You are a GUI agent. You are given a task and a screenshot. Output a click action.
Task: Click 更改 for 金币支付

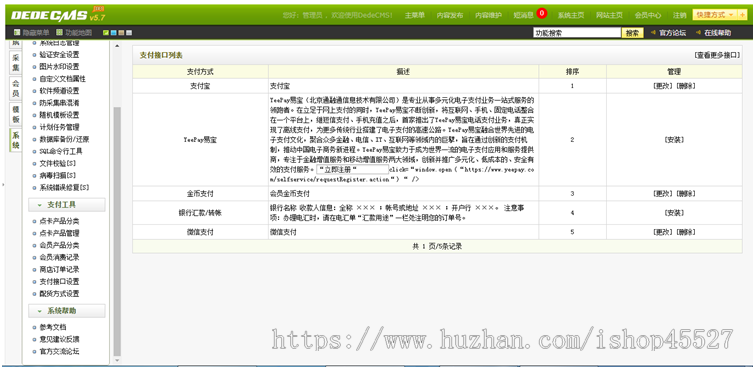click(663, 194)
